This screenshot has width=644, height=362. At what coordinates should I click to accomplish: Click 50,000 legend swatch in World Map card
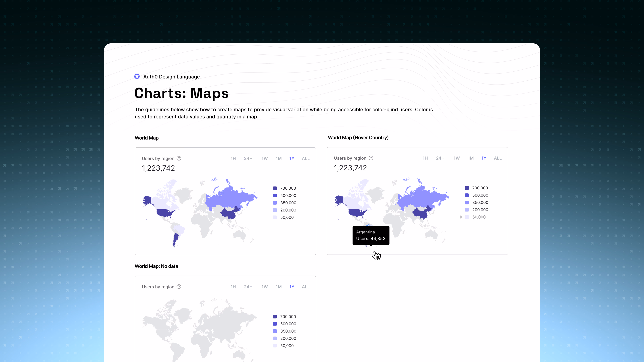click(x=275, y=217)
